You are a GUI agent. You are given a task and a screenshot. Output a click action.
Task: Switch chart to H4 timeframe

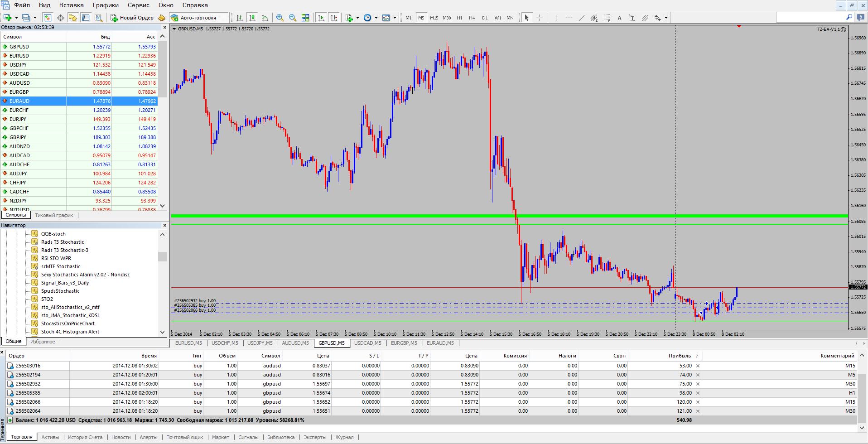(472, 18)
